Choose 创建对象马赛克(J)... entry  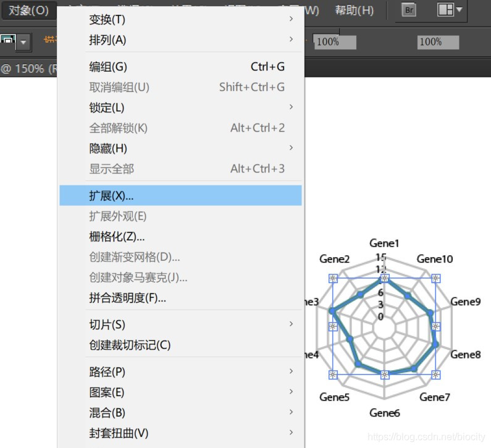coord(181,277)
